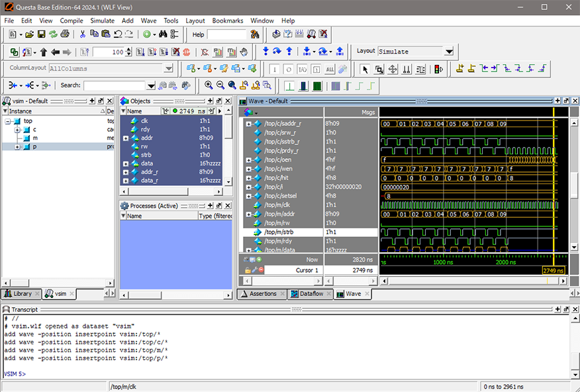580x392 pixels.
Task: Toggle the I/O inout ports filter
Action: [x=302, y=69]
